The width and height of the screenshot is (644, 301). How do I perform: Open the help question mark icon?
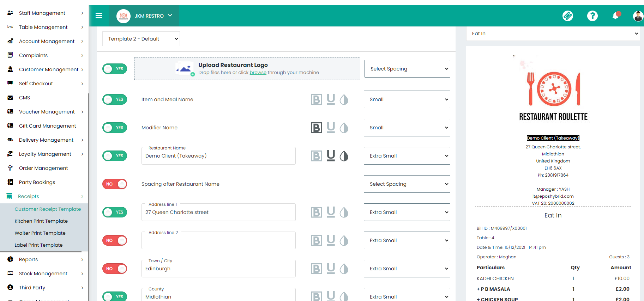point(592,16)
